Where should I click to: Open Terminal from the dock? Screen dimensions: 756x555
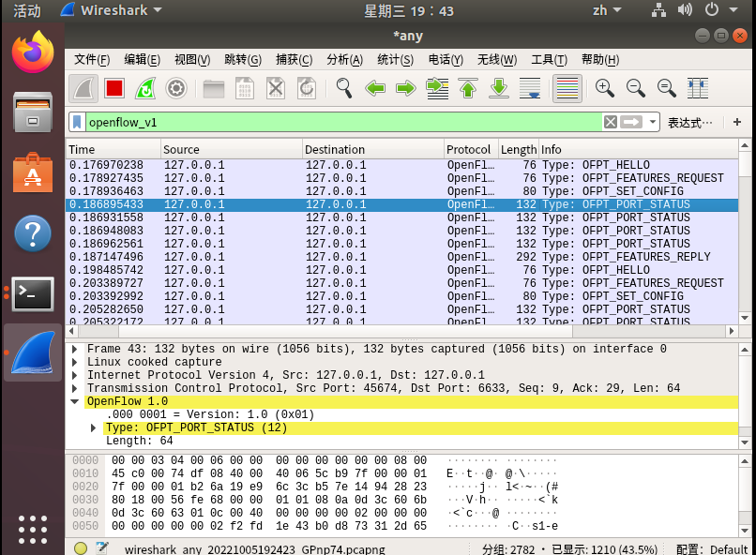coord(33,293)
